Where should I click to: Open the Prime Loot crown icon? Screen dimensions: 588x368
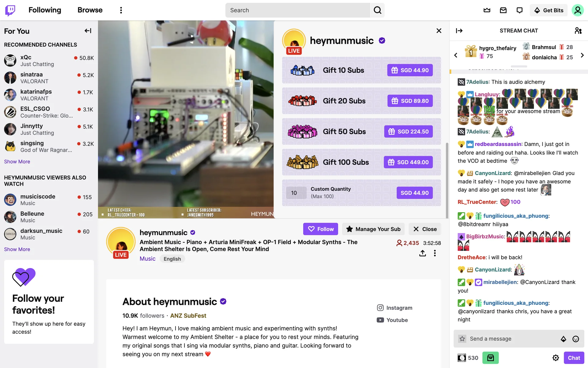pos(487,10)
